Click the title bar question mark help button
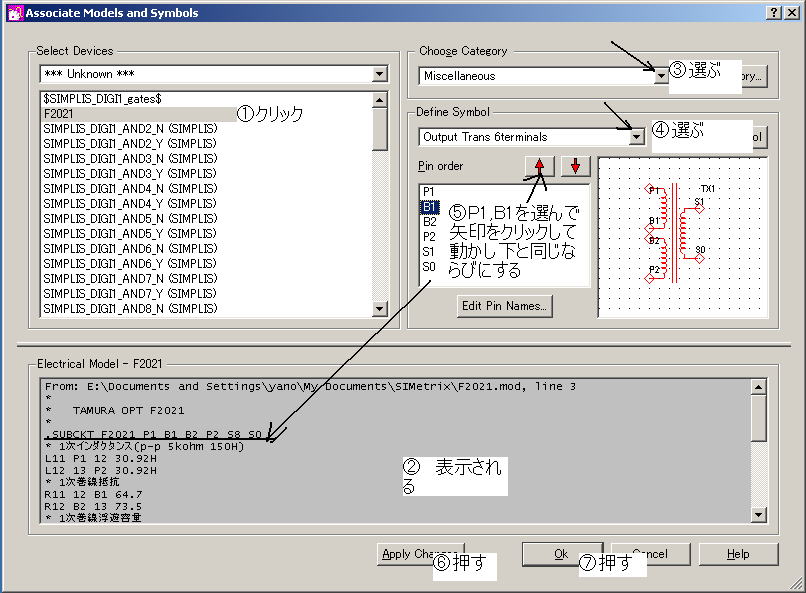The width and height of the screenshot is (806, 593). (774, 13)
